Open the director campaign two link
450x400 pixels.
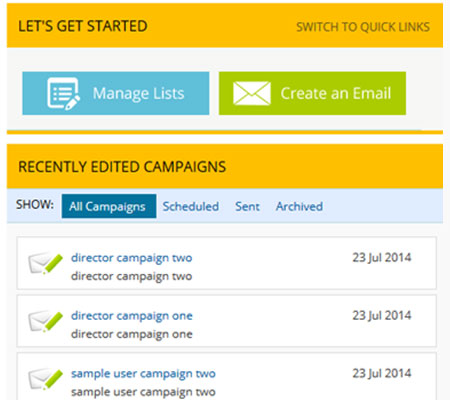pyautogui.click(x=131, y=258)
